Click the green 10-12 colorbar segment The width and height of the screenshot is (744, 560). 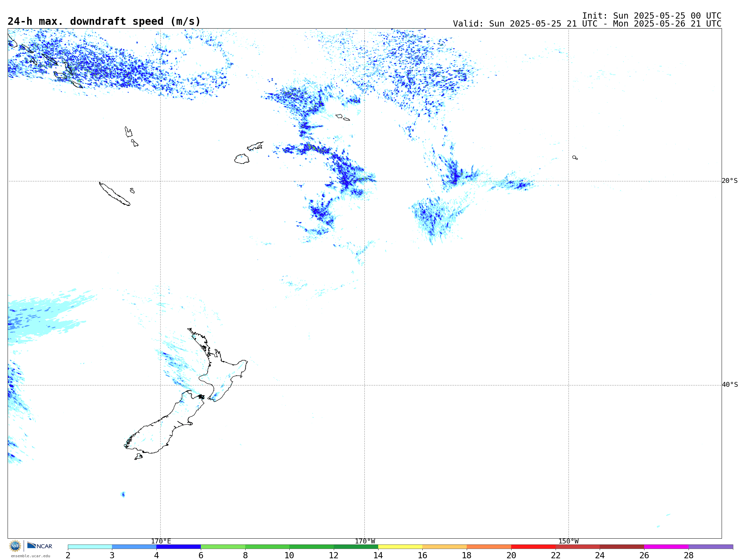(312, 547)
